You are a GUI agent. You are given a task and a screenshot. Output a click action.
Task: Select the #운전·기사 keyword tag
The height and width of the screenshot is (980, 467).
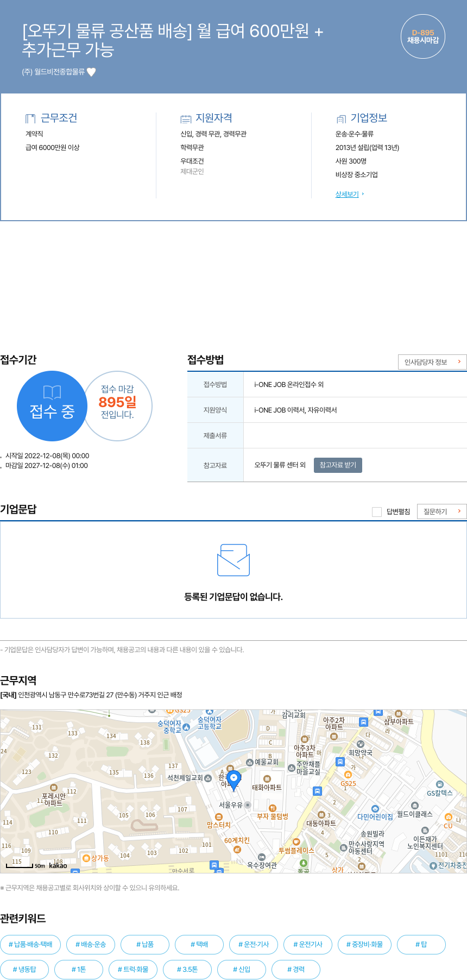pyautogui.click(x=254, y=944)
